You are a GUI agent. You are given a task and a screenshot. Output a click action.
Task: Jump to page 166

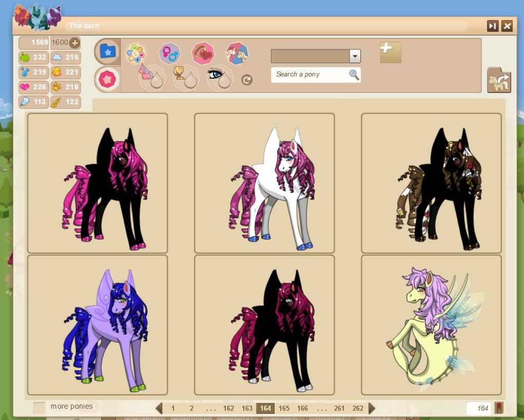pyautogui.click(x=302, y=408)
